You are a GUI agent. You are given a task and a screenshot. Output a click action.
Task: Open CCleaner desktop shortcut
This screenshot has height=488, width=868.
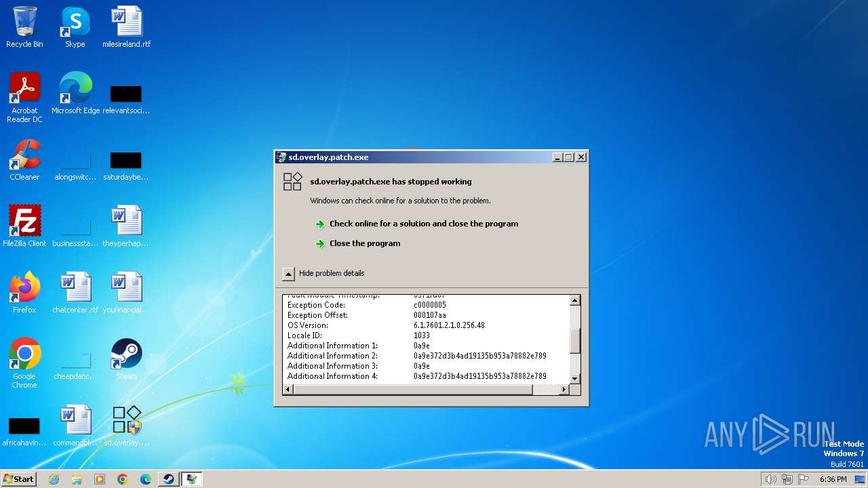pyautogui.click(x=24, y=160)
